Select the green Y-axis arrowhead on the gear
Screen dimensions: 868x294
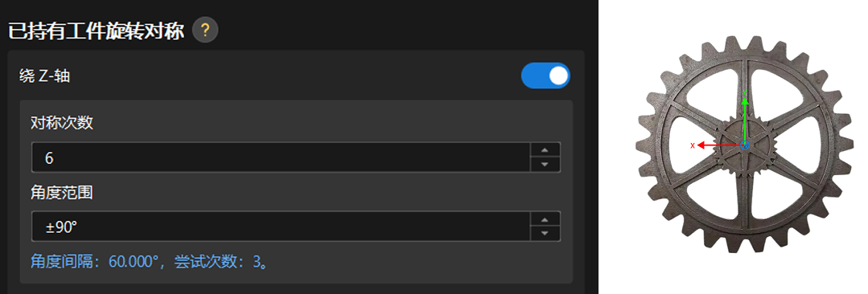745,101
